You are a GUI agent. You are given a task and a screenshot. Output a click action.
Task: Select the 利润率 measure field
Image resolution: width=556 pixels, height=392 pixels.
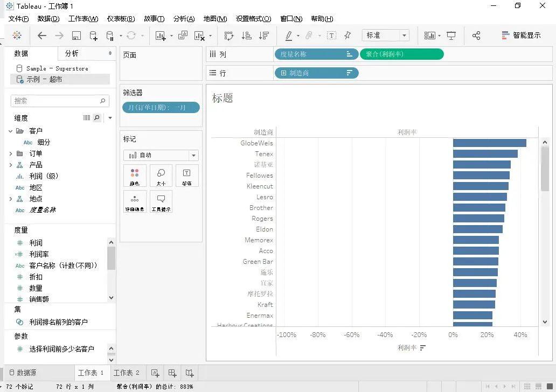tap(39, 255)
